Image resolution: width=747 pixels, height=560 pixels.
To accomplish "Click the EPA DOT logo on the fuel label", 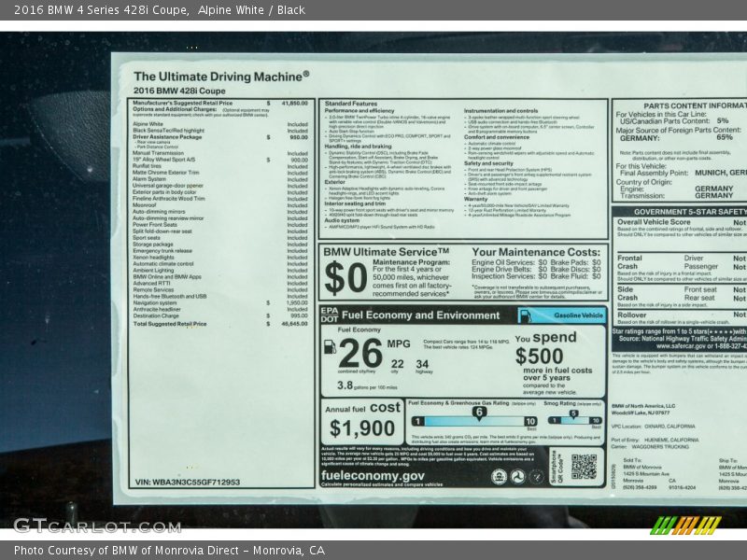I will click(330, 315).
